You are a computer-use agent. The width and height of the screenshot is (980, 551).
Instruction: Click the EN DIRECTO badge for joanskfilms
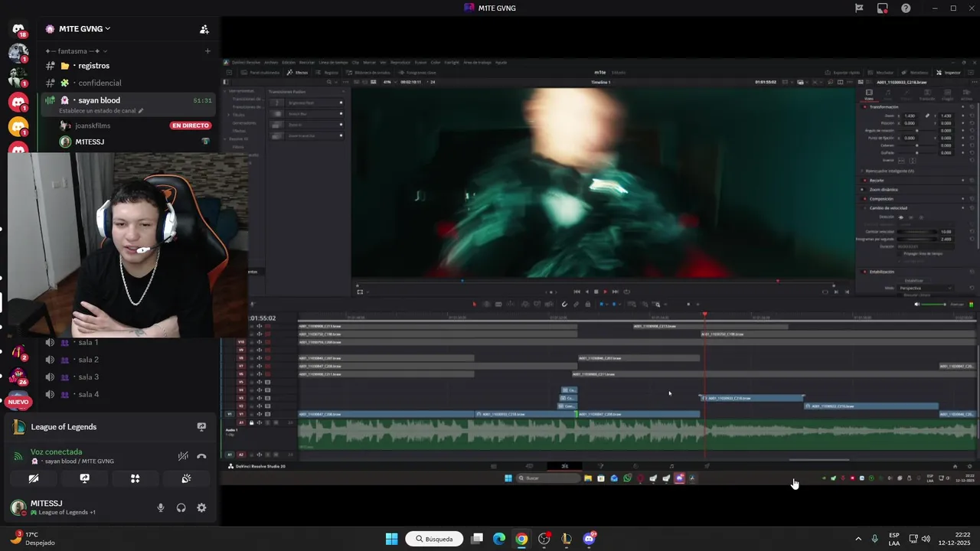click(191, 126)
